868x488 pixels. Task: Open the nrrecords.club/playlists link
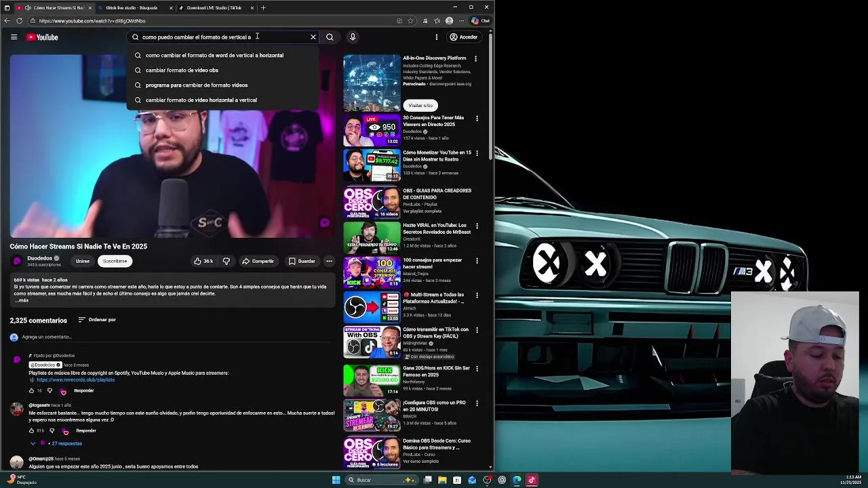pos(76,380)
